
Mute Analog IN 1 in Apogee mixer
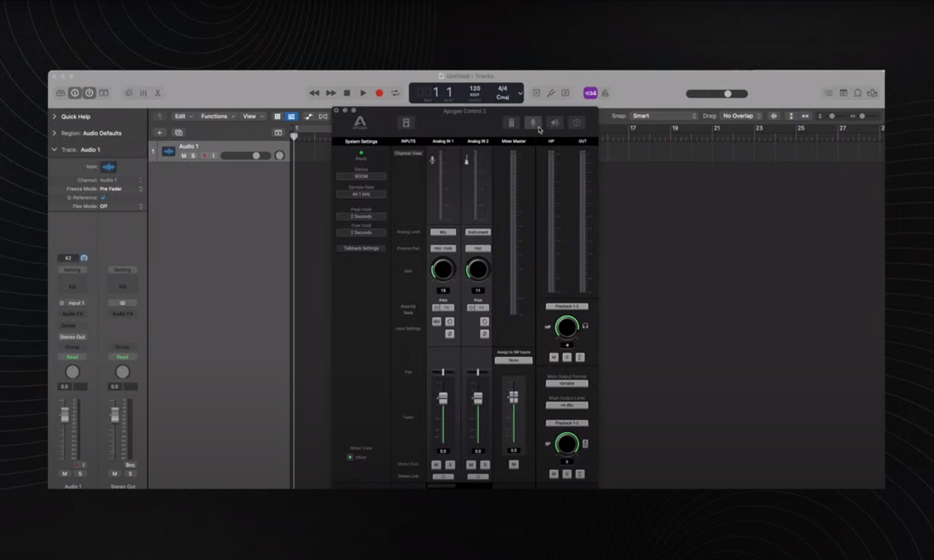[436, 465]
